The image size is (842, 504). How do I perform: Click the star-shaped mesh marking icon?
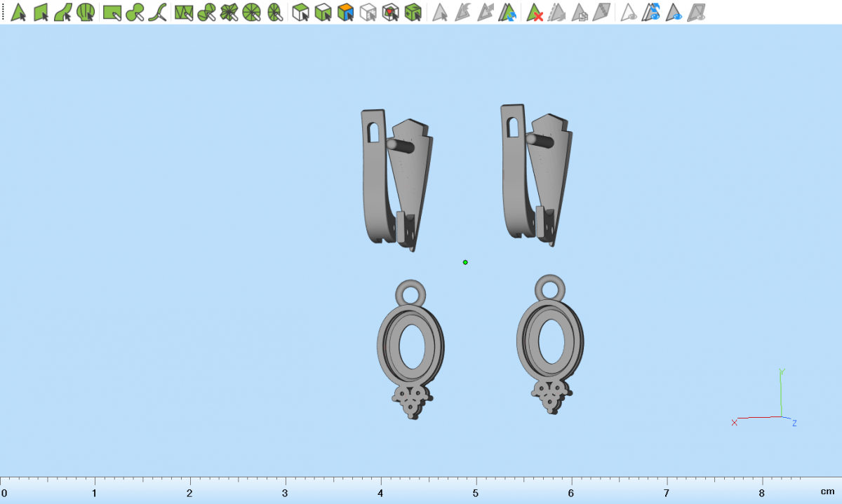tap(229, 12)
